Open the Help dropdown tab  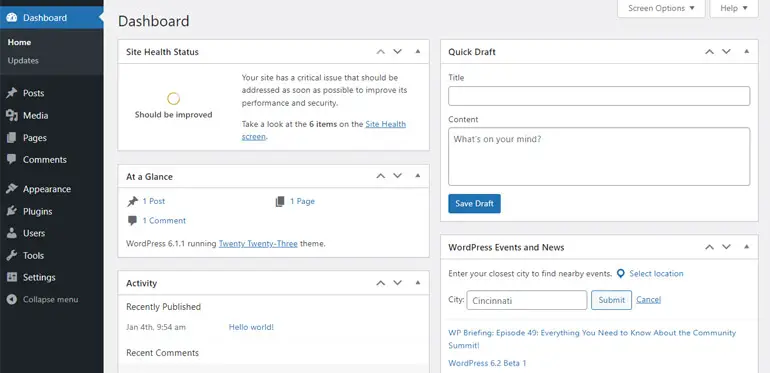click(x=734, y=8)
